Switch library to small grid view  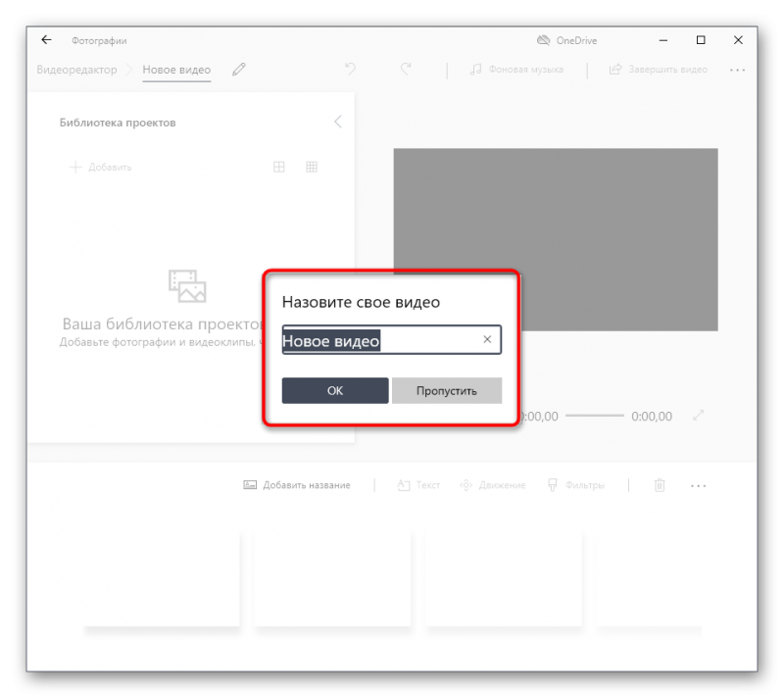[312, 167]
